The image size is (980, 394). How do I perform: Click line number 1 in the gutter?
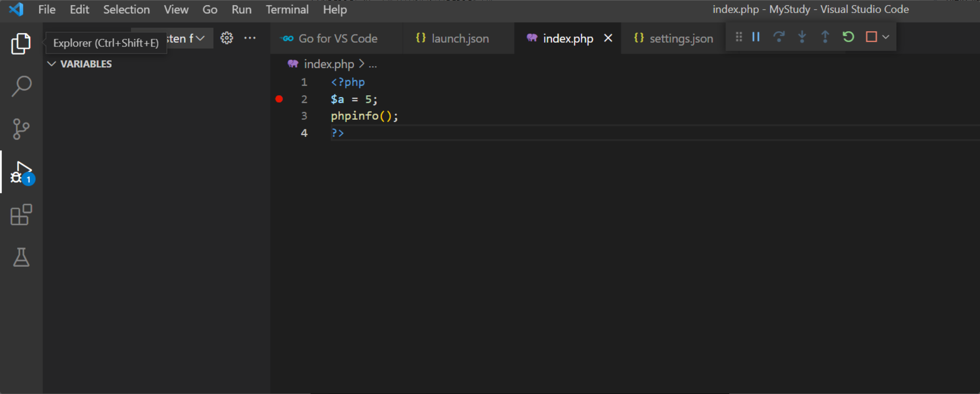pyautogui.click(x=304, y=82)
